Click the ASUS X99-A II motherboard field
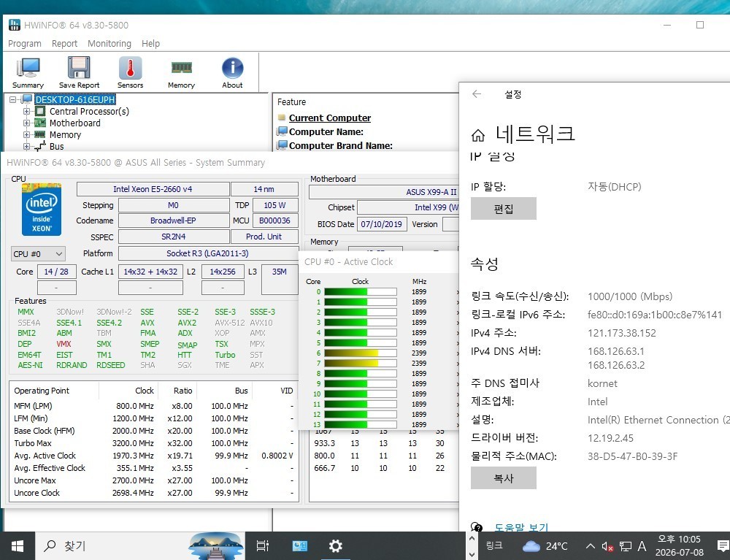 pos(384,192)
